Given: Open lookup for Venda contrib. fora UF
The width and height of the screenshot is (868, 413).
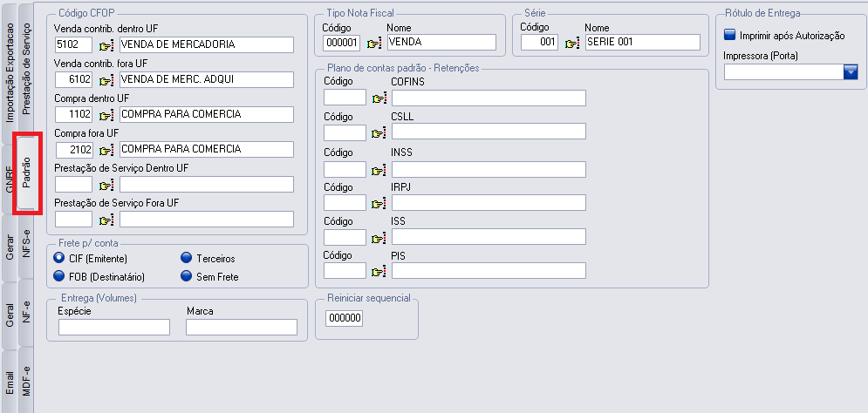Looking at the screenshot, I should point(106,81).
